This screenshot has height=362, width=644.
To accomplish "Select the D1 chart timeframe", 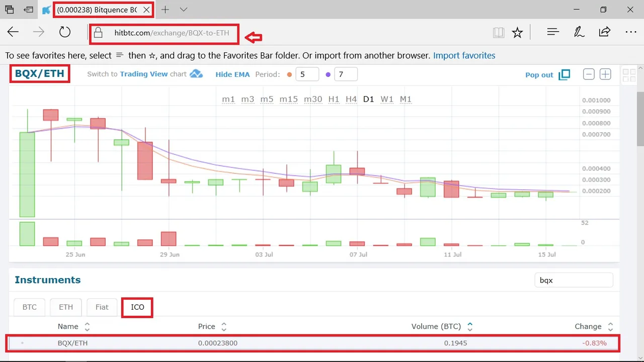I will point(369,99).
